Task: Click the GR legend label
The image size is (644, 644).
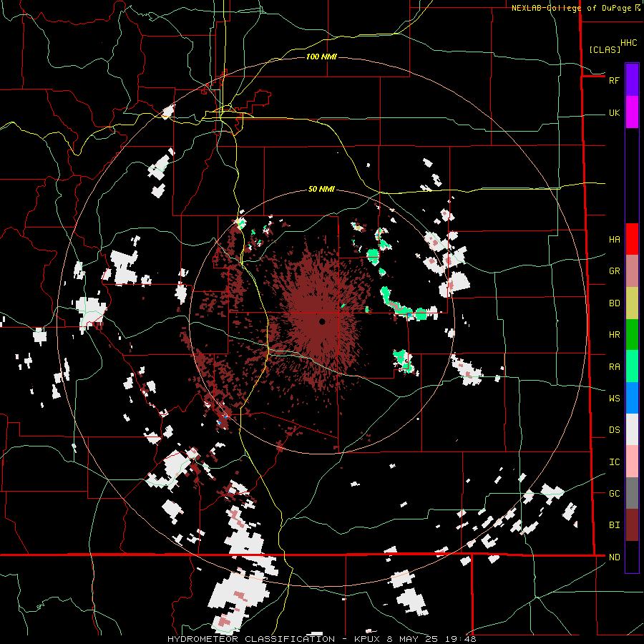Action: (614, 270)
